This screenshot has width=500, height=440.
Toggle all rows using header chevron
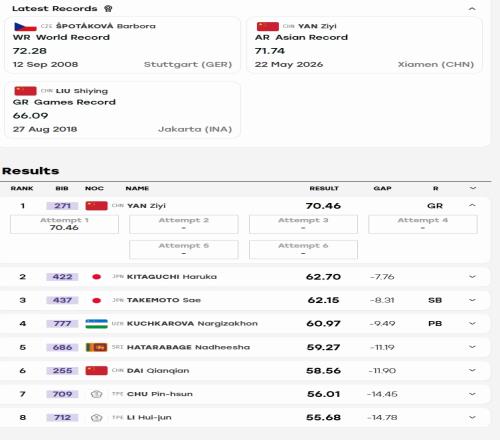[473, 188]
